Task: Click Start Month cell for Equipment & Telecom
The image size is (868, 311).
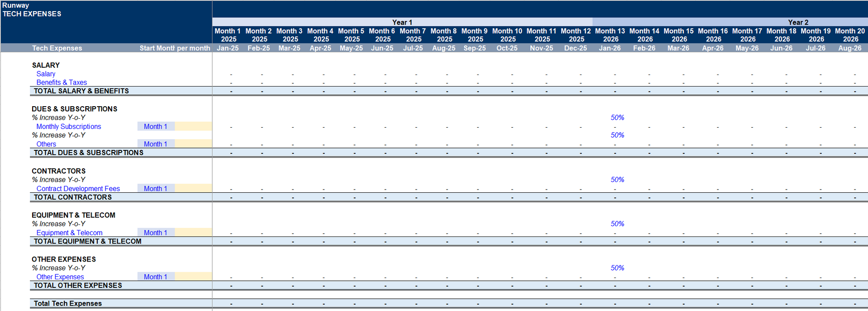Action: [x=156, y=233]
